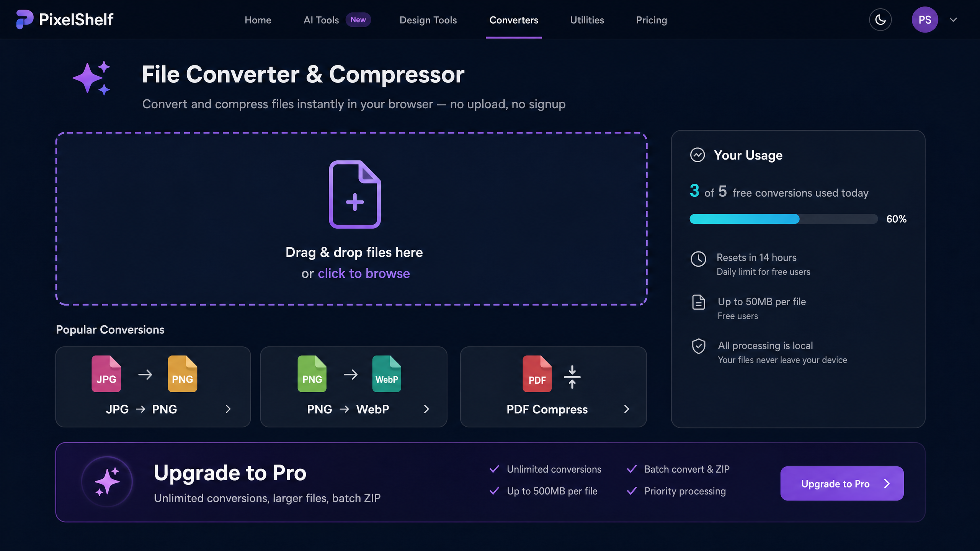This screenshot has height=551, width=980.
Task: Click 'Resets in 14 hours' text
Action: pyautogui.click(x=756, y=258)
